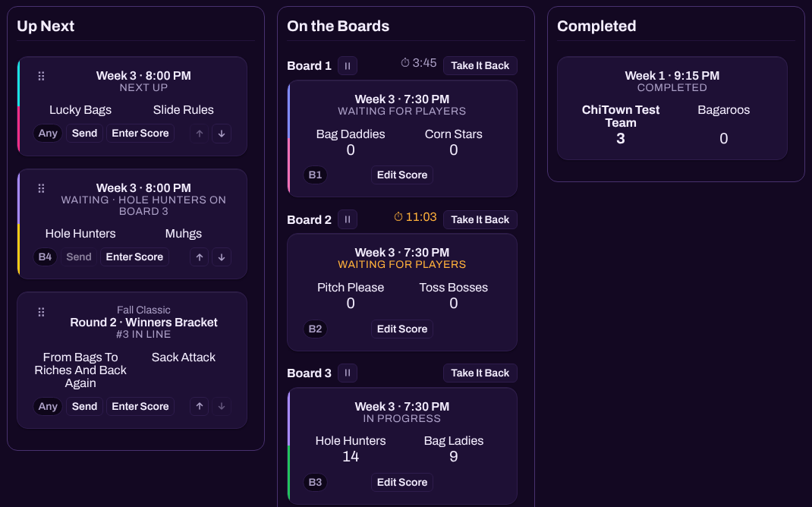The width and height of the screenshot is (812, 507).
Task: Click the Board 2 timer showing 11:03
Action: coord(415,217)
